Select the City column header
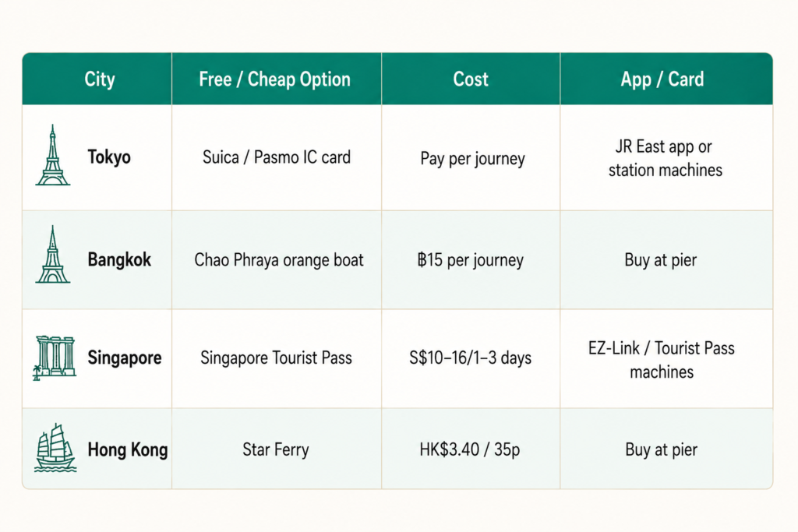 pyautogui.click(x=100, y=79)
